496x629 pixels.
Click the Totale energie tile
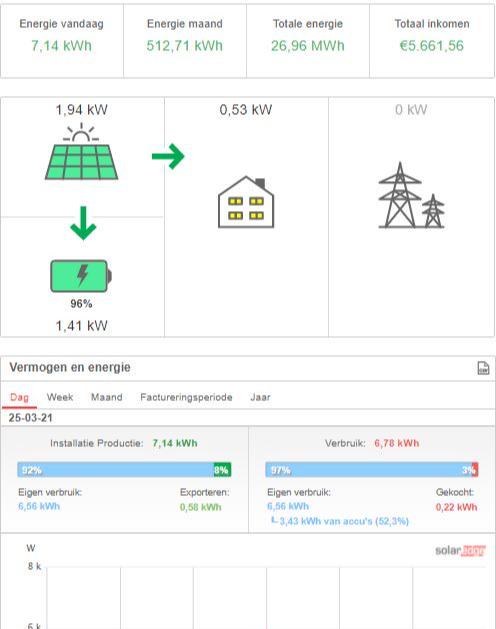pos(308,41)
